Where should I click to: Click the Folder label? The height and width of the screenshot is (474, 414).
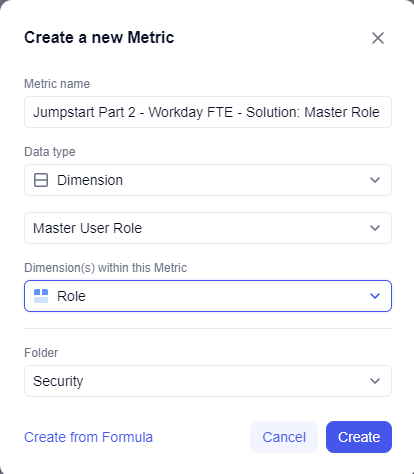tap(41, 353)
